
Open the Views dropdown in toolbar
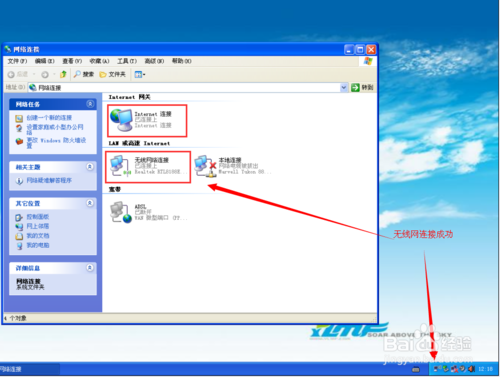[140, 74]
